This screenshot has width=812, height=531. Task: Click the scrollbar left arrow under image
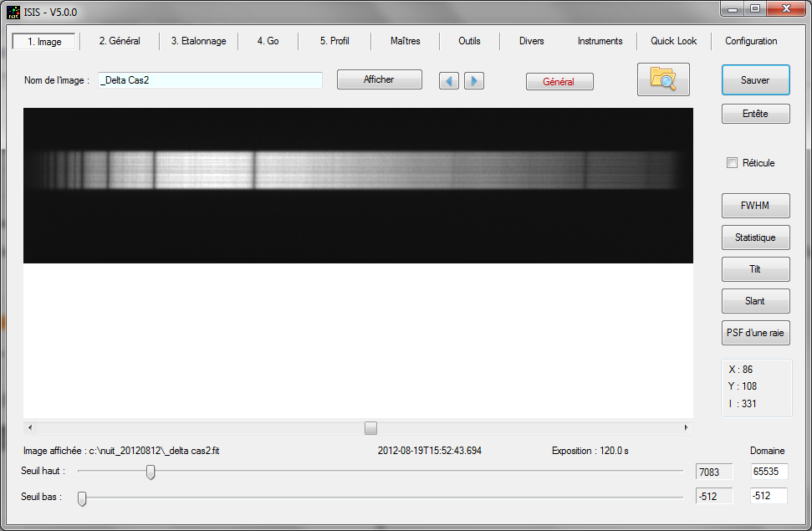point(30,428)
